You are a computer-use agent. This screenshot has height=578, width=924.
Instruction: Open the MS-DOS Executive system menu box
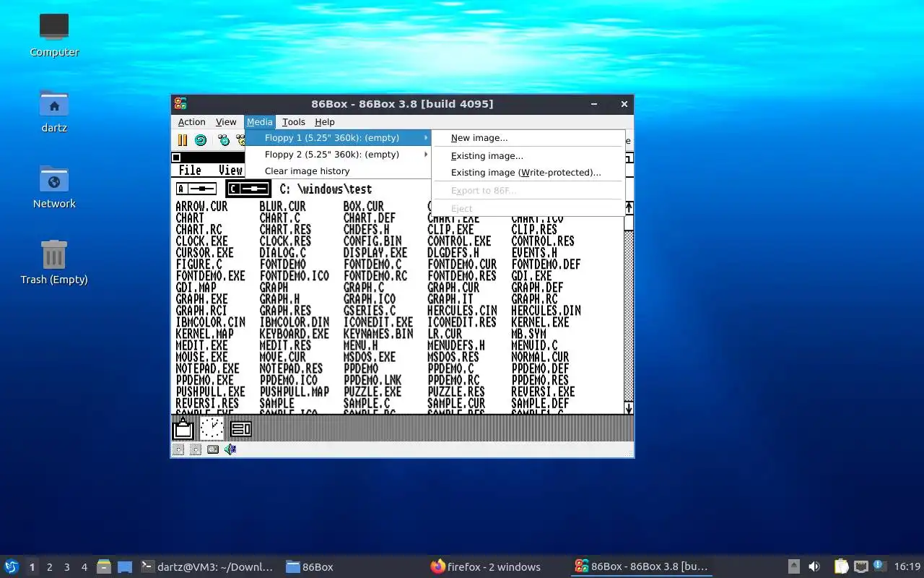pyautogui.click(x=175, y=158)
